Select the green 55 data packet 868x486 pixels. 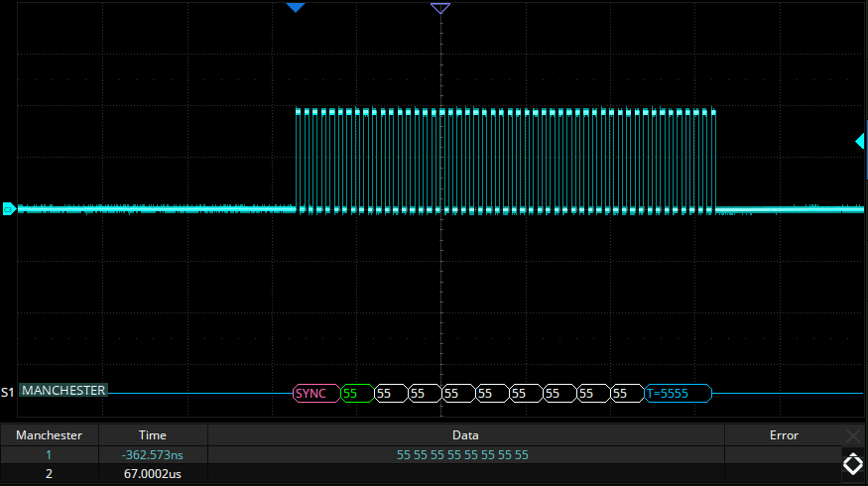click(x=350, y=394)
